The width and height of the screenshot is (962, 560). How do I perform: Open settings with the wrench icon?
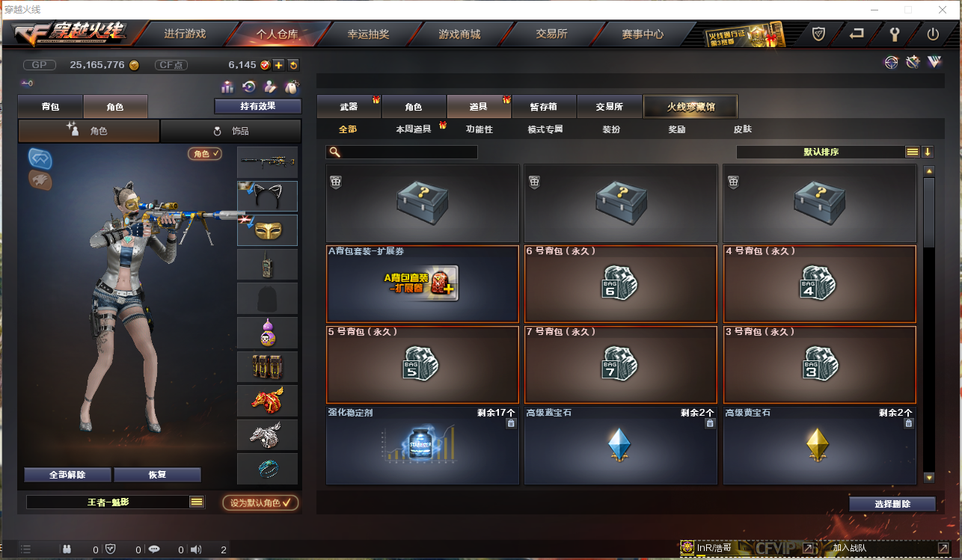(895, 34)
